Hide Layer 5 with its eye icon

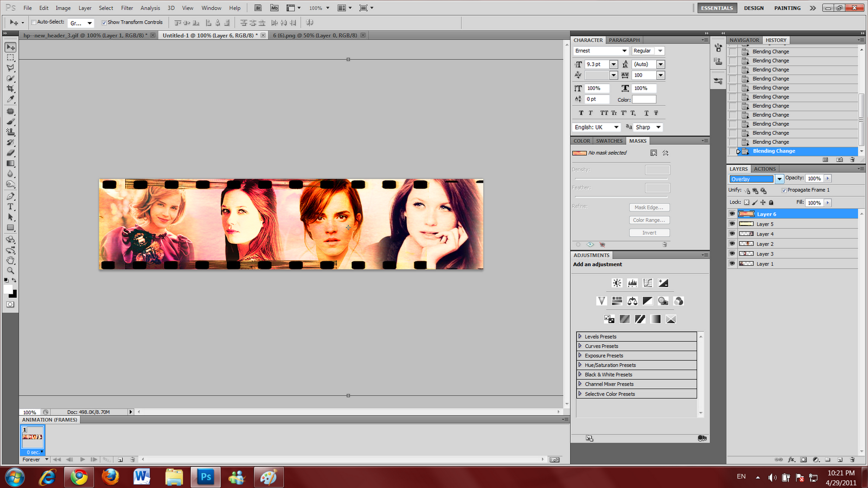tap(732, 224)
